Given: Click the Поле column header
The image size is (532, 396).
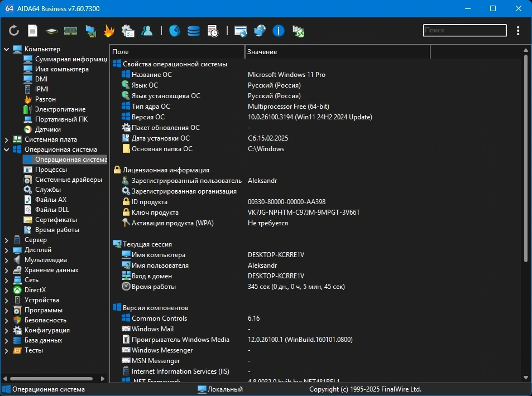Looking at the screenshot, I should (x=178, y=52).
